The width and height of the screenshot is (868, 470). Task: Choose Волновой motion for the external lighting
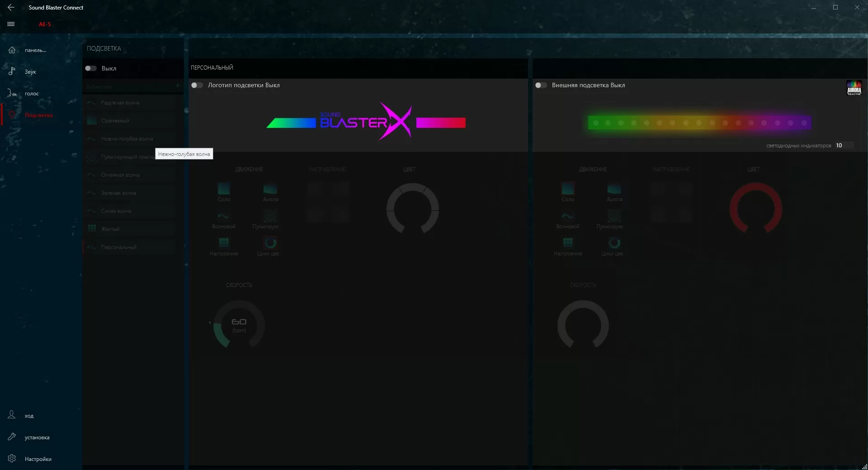click(568, 220)
